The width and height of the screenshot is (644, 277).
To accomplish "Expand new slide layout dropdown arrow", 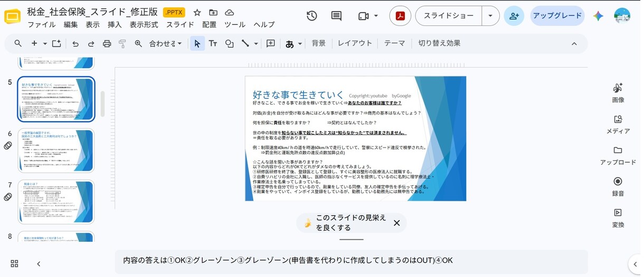I will (45, 43).
